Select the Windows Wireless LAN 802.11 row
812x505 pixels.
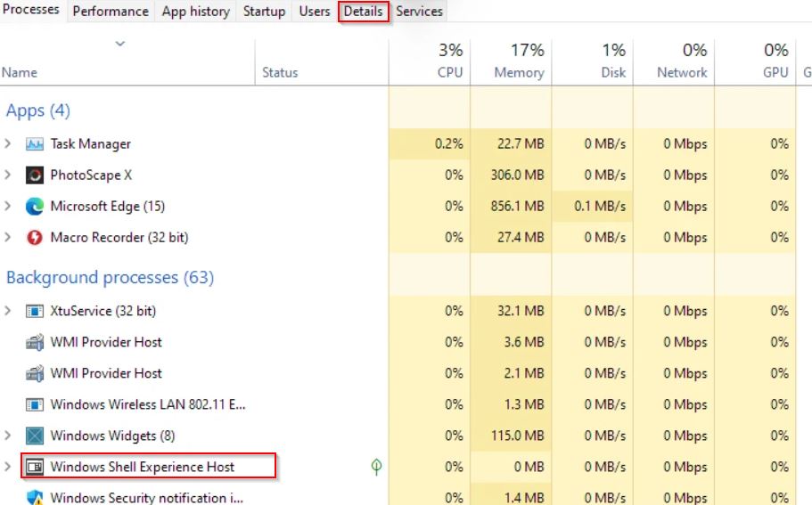tap(148, 404)
